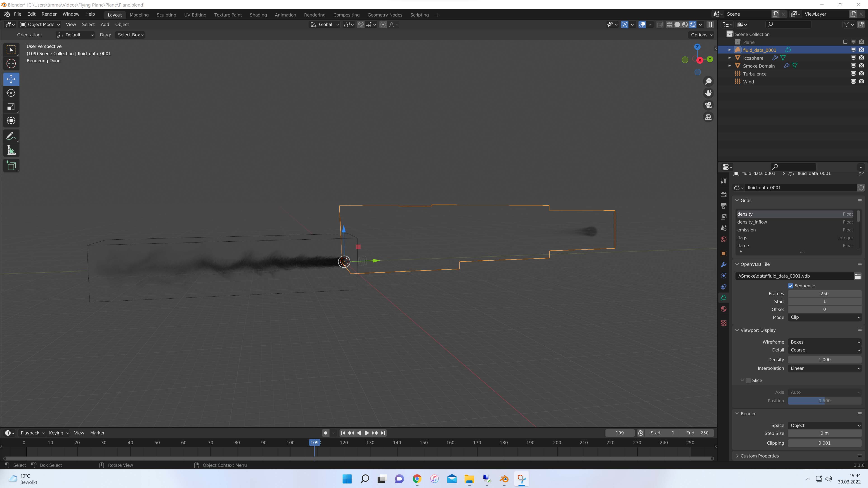Viewport: 868px width, 488px height.
Task: Click the Z axis on navigation gizmo
Action: [x=698, y=47]
